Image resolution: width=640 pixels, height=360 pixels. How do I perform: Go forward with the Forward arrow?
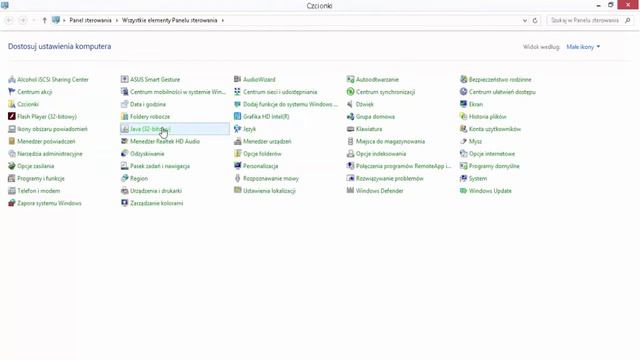click(x=23, y=20)
